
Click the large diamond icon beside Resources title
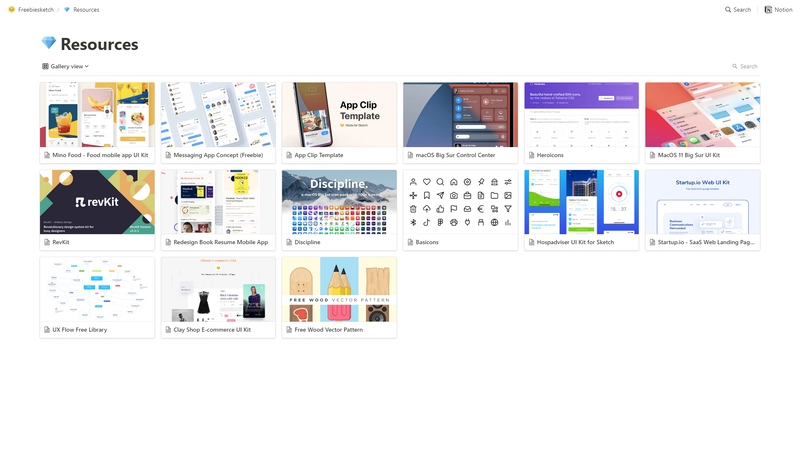48,43
